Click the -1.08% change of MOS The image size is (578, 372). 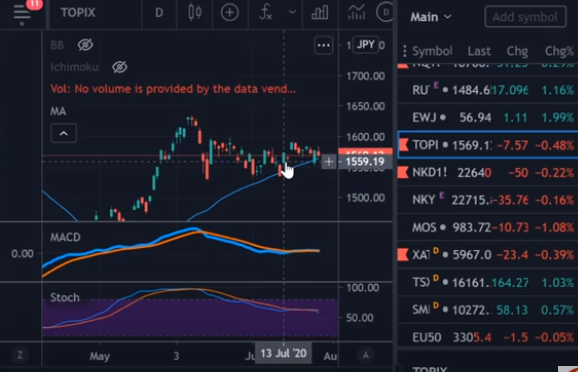click(x=554, y=227)
